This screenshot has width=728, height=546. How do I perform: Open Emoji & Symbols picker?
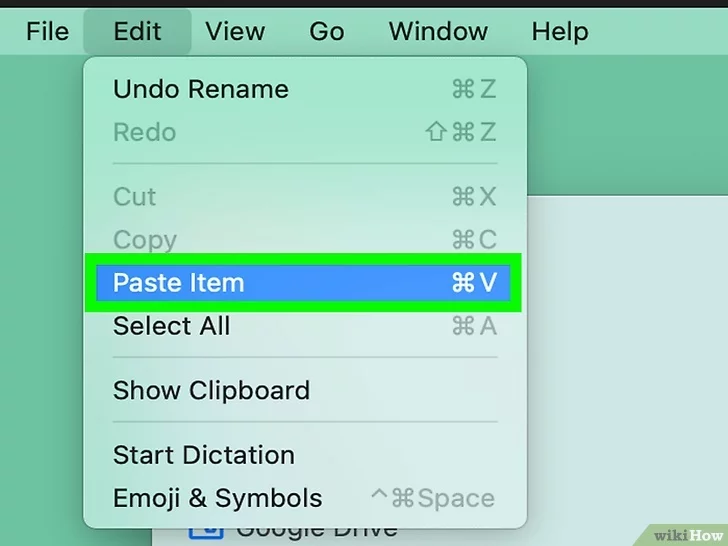pos(217,498)
